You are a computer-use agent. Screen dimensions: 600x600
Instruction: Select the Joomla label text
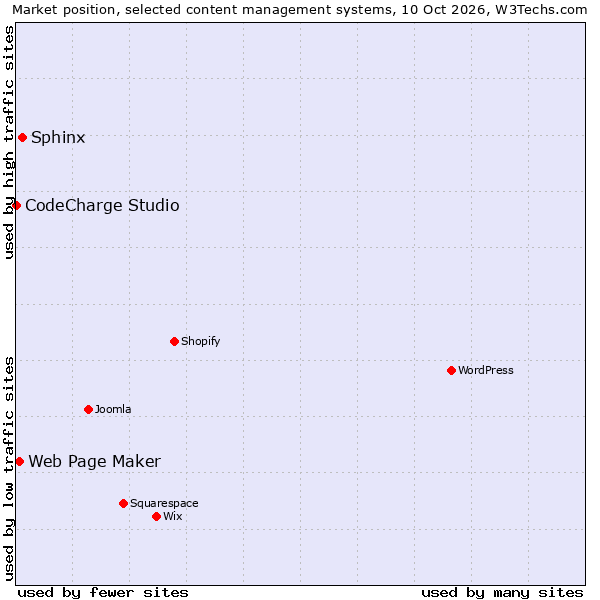113,409
